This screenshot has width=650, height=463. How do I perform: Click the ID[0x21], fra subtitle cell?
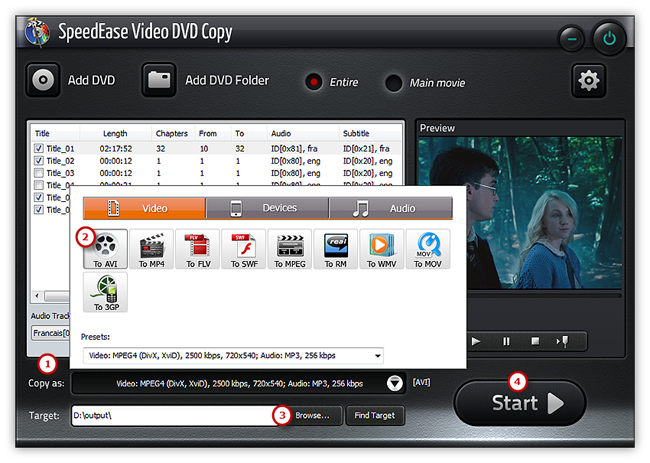click(x=366, y=148)
